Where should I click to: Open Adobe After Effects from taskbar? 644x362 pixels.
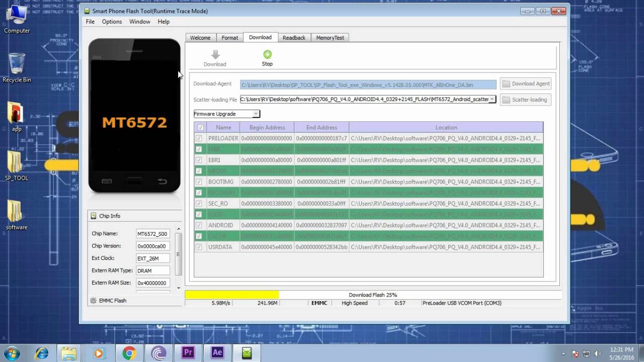click(217, 352)
